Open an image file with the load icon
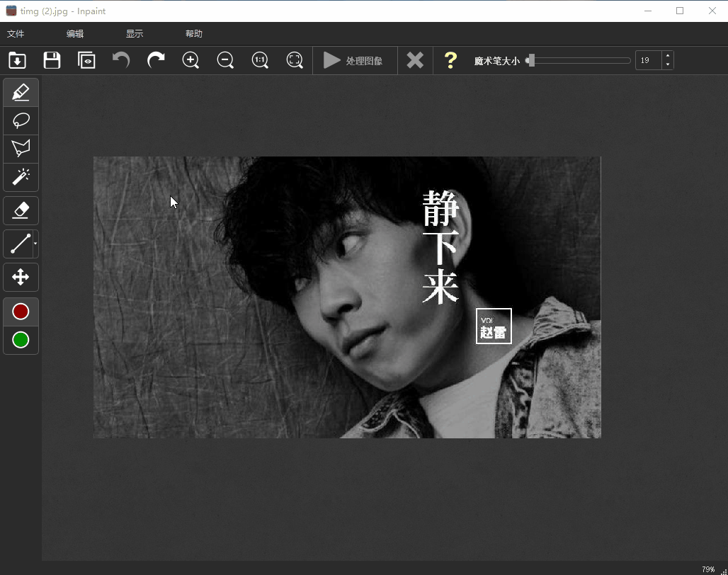Image resolution: width=728 pixels, height=575 pixels. click(x=17, y=60)
